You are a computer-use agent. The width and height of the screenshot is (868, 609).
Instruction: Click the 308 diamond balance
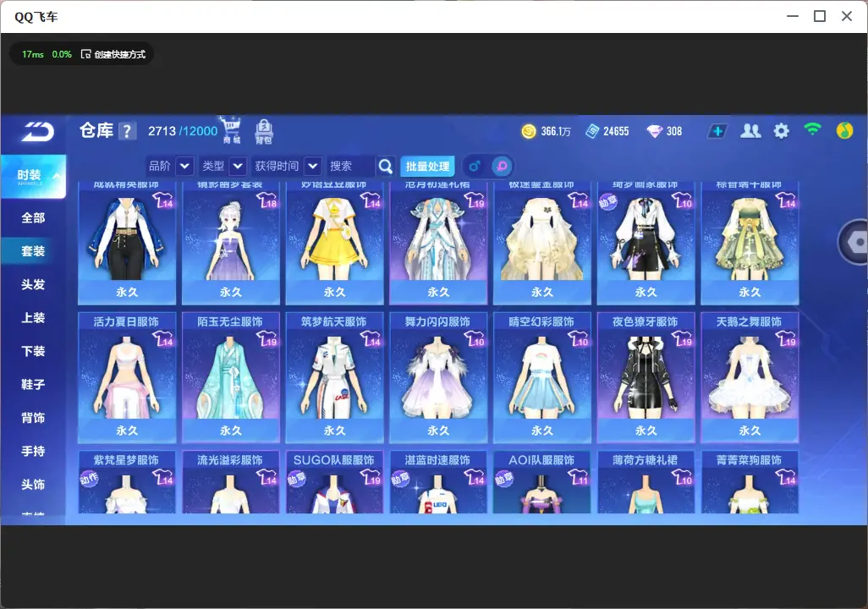coord(674,131)
